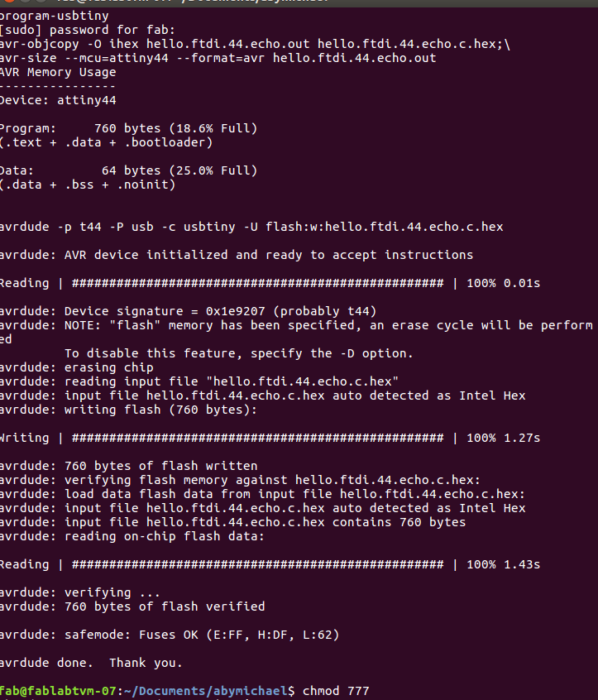Click the sudo password prompt line
The image size is (598, 700).
click(88, 30)
